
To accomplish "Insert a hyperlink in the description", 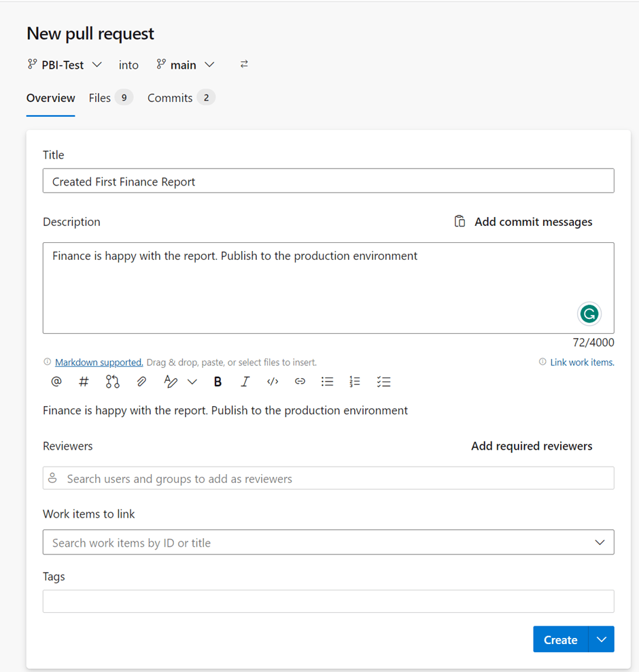I will pyautogui.click(x=300, y=382).
